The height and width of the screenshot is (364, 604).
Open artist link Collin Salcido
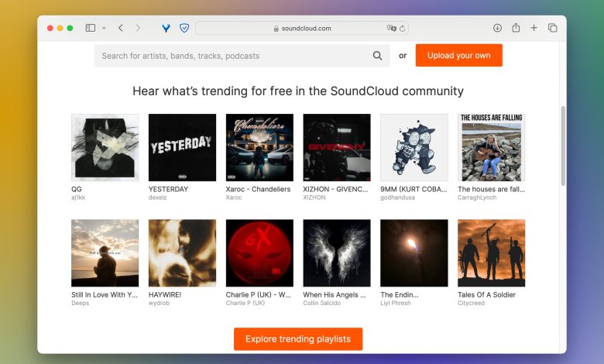click(x=322, y=304)
